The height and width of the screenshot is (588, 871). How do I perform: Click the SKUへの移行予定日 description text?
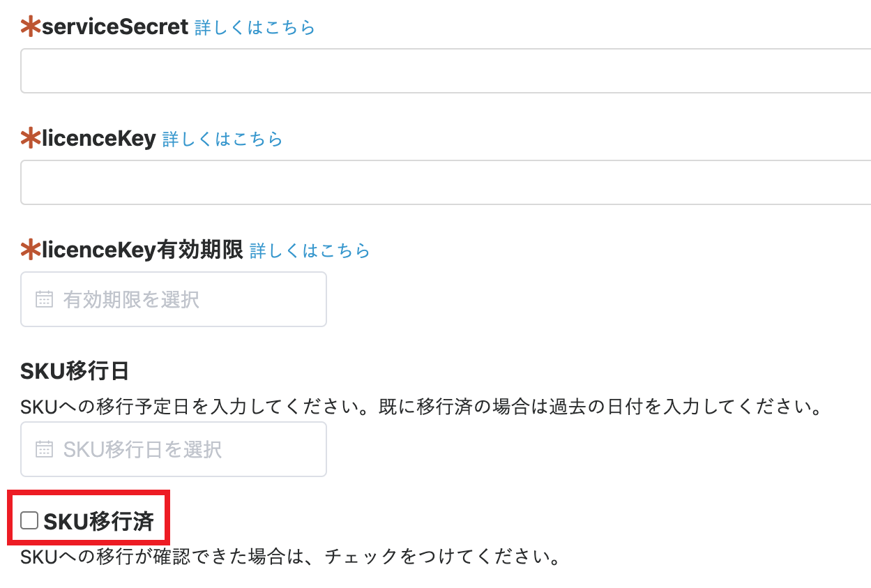tap(418, 407)
